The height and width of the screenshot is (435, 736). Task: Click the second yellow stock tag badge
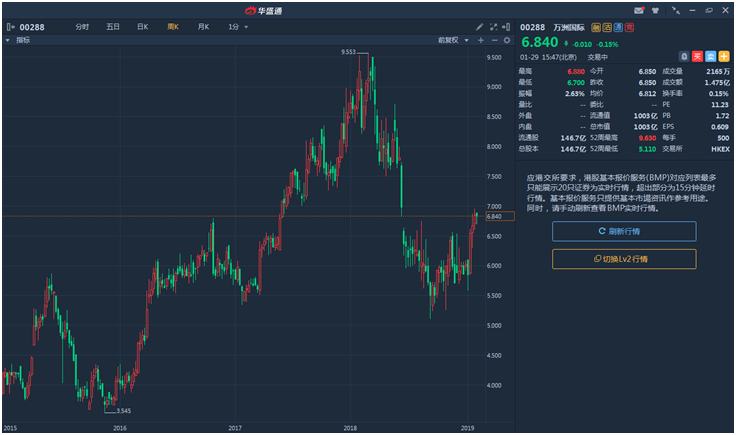(x=607, y=28)
